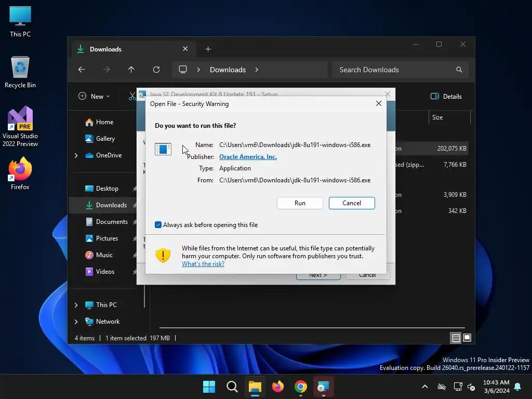The width and height of the screenshot is (532, 399).
Task: Select the file row sized 342 KB
Action: [x=432, y=211]
